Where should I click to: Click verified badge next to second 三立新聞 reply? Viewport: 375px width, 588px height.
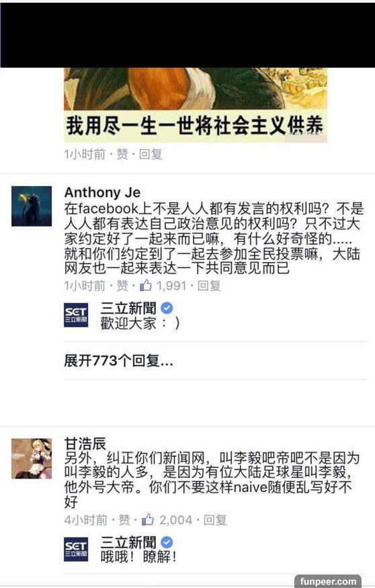pyautogui.click(x=167, y=542)
